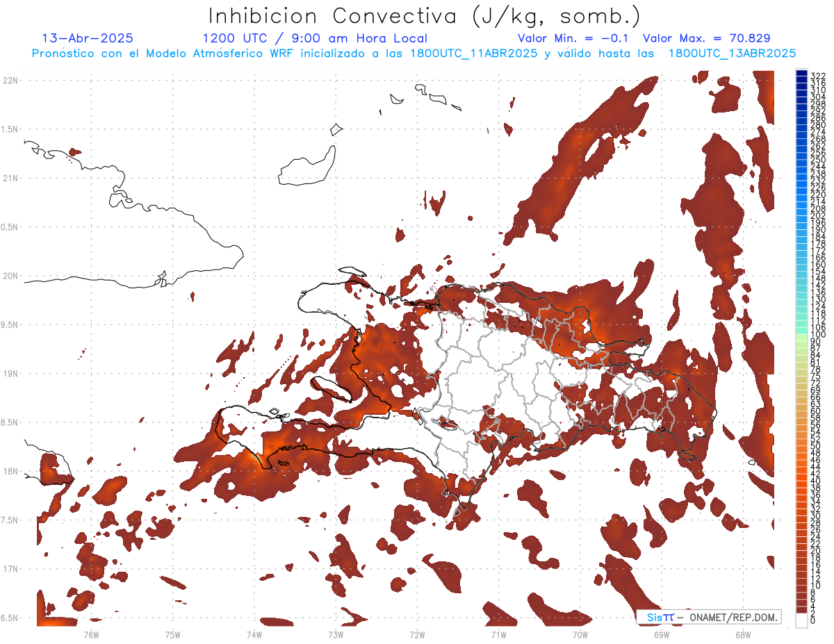This screenshot has height=644, width=834.
Task: Click the '30' color scale label
Action: pyautogui.click(x=816, y=515)
